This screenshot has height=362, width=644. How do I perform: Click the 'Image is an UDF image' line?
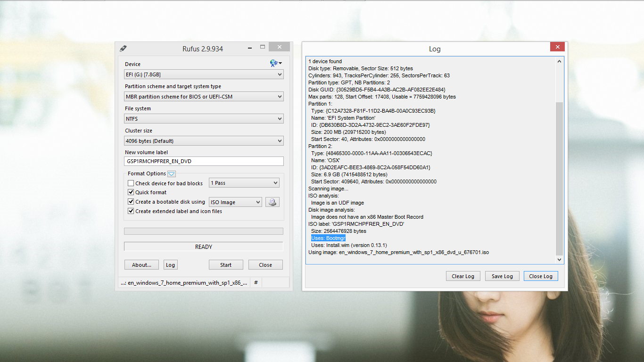[x=338, y=203]
